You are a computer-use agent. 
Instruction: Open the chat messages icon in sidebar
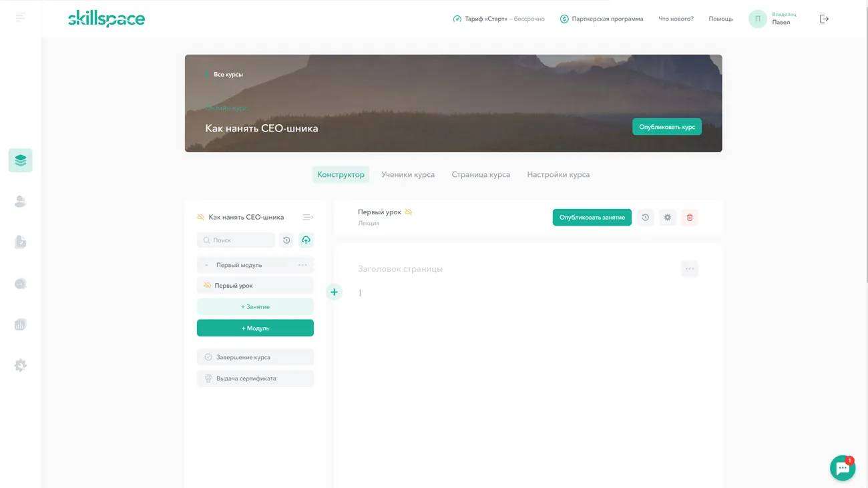click(x=20, y=284)
